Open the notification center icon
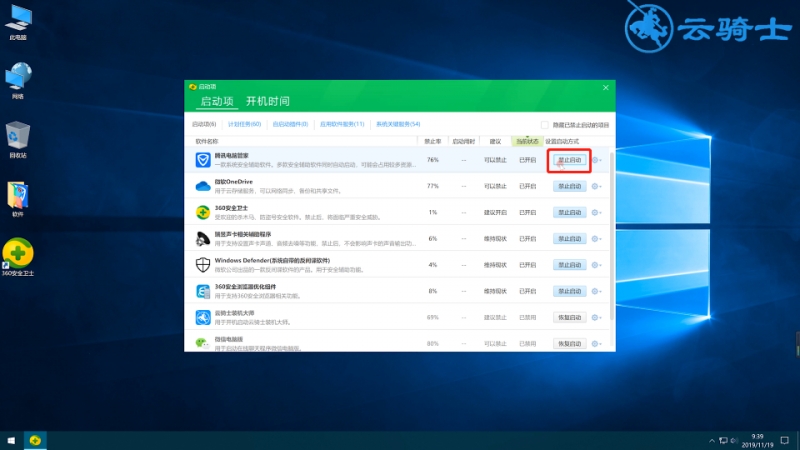 tap(785, 440)
